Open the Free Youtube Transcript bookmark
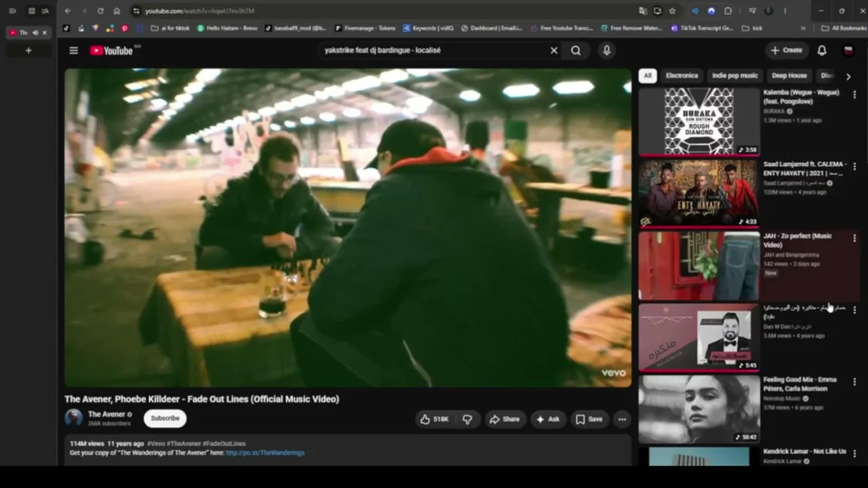This screenshot has width=868, height=488. click(562, 28)
